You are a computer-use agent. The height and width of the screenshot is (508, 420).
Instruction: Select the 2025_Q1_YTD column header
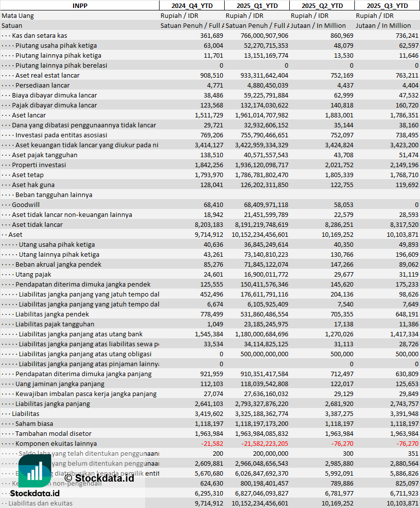click(257, 5)
